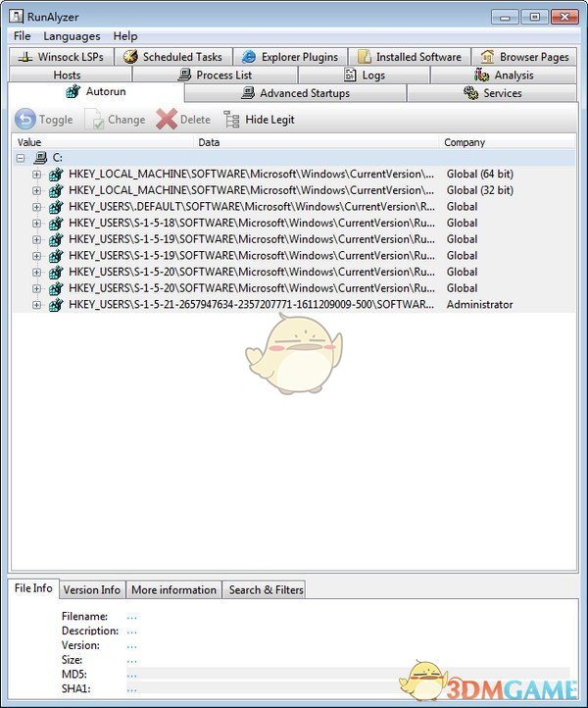Sort by the Company column header
This screenshot has width=588, height=708.
[508, 142]
